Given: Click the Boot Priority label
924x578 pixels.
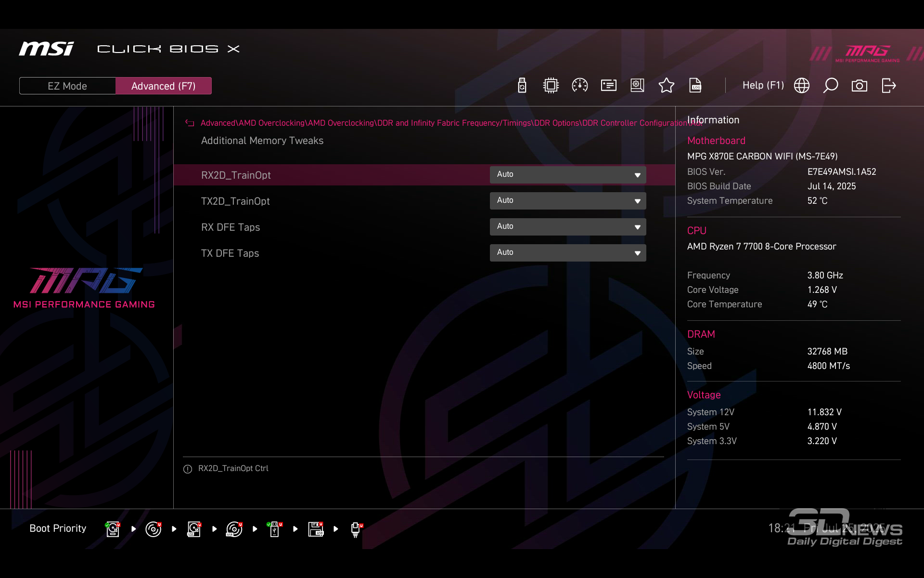Looking at the screenshot, I should pos(58,528).
